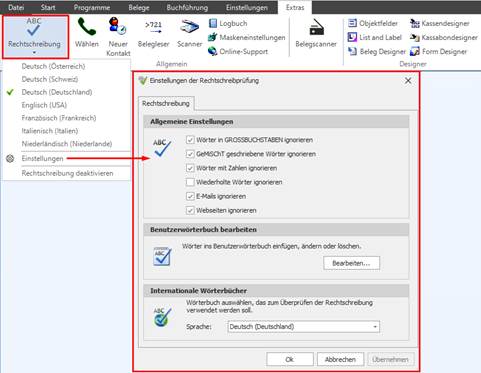Toggle E-Mails ignorieren checkbox
This screenshot has width=481, height=373.
[190, 196]
